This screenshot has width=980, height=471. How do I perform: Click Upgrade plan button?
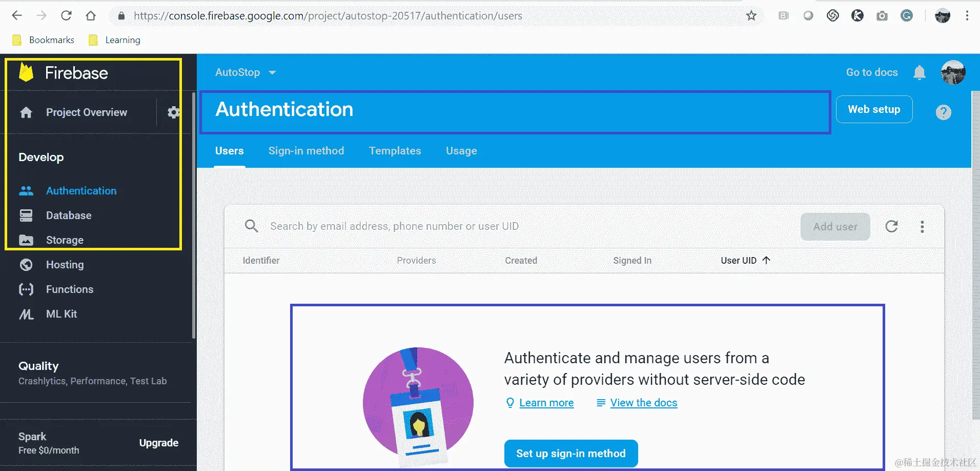click(159, 443)
